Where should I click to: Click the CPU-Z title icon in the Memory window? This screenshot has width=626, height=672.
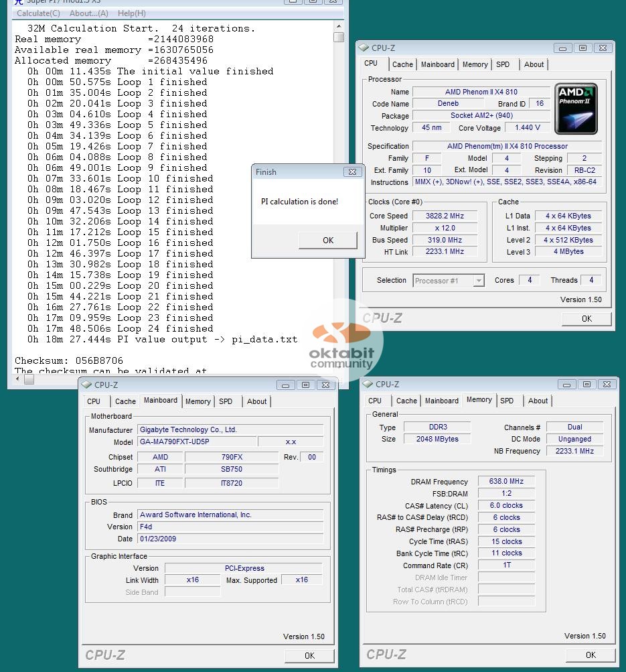[x=368, y=384]
